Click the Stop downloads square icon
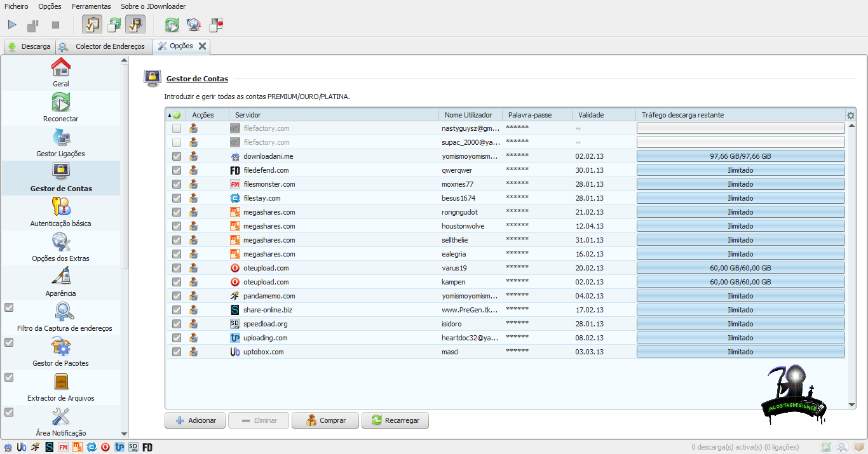868x454 pixels. coord(55,25)
